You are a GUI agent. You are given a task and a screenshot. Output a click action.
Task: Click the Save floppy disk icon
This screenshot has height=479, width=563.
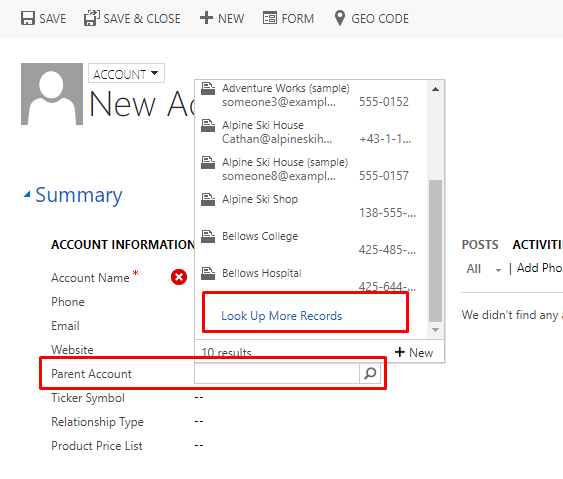point(28,18)
